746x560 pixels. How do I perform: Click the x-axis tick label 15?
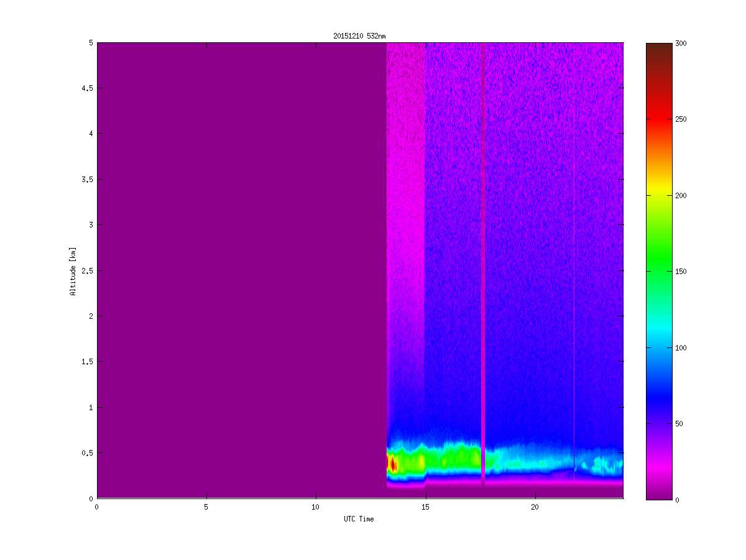[425, 507]
